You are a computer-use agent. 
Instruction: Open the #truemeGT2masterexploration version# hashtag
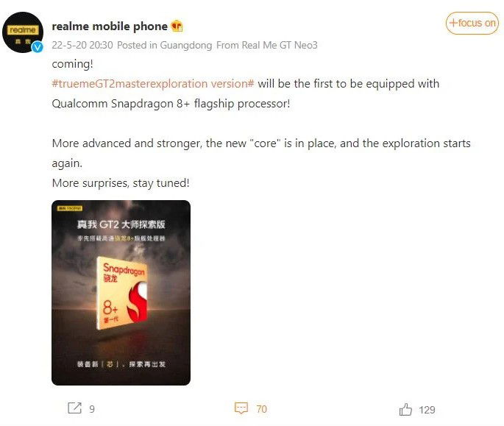[x=153, y=84]
